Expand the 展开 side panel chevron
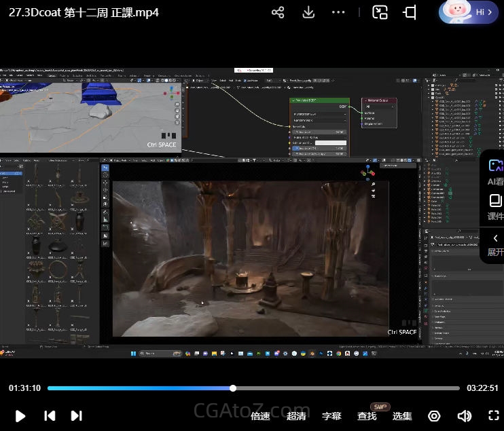Image resolution: width=504 pixels, height=431 pixels. point(495,244)
